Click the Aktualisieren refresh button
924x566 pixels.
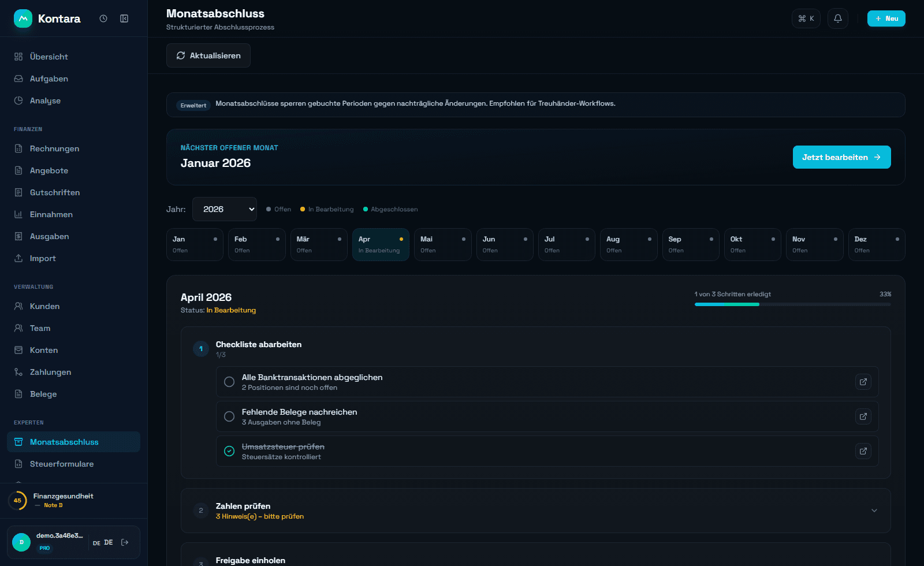click(x=208, y=55)
